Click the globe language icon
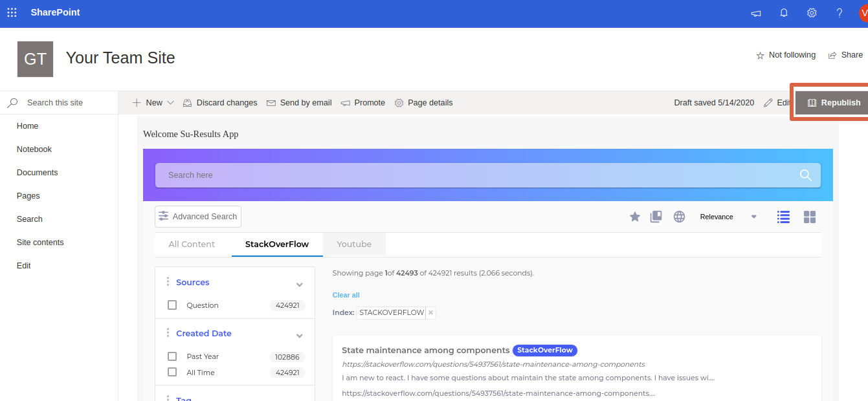This screenshot has width=868, height=401. point(679,217)
